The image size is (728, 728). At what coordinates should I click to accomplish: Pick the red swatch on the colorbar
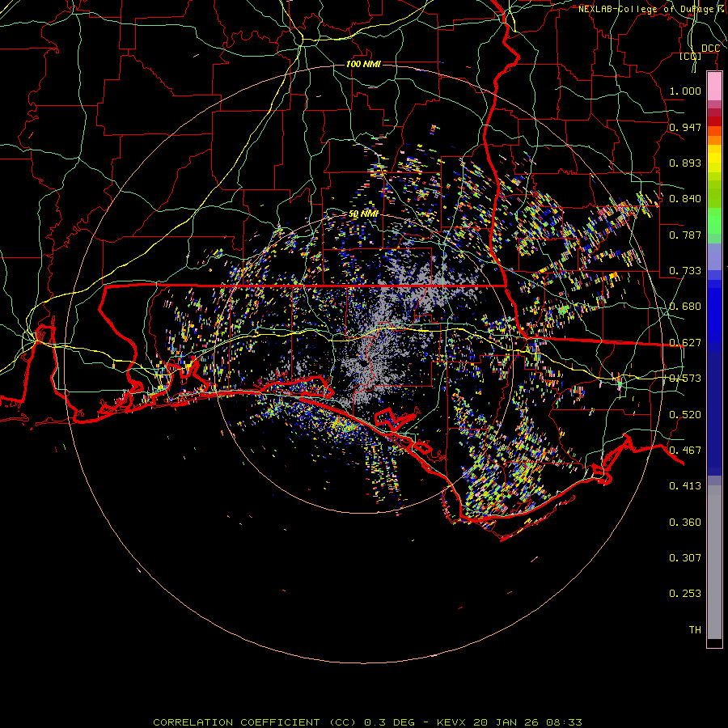click(714, 121)
